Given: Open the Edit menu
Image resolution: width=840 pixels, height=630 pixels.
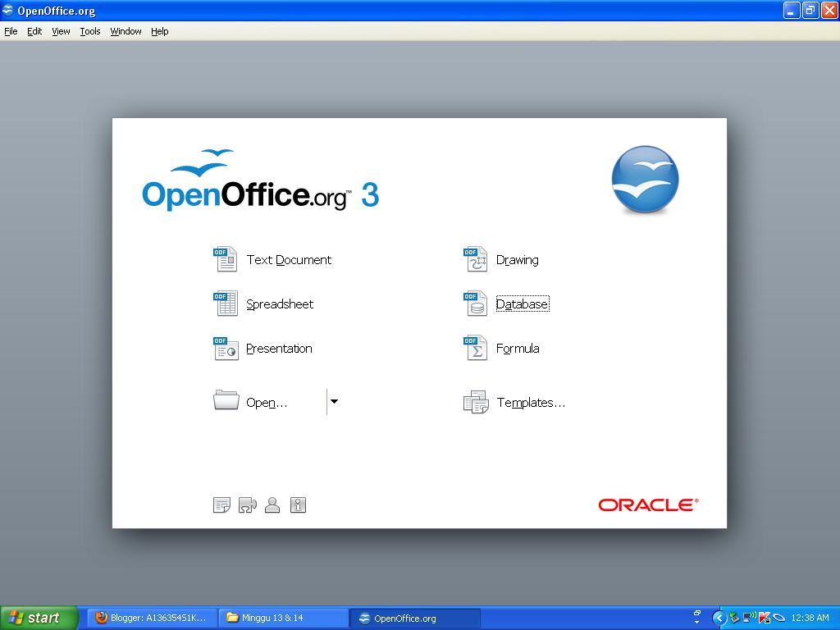Looking at the screenshot, I should (x=34, y=31).
